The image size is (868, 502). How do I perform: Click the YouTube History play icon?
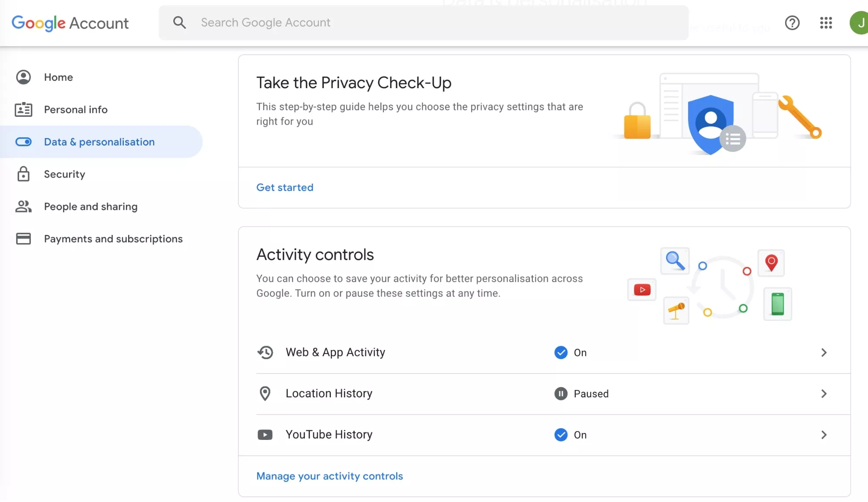[x=265, y=435]
